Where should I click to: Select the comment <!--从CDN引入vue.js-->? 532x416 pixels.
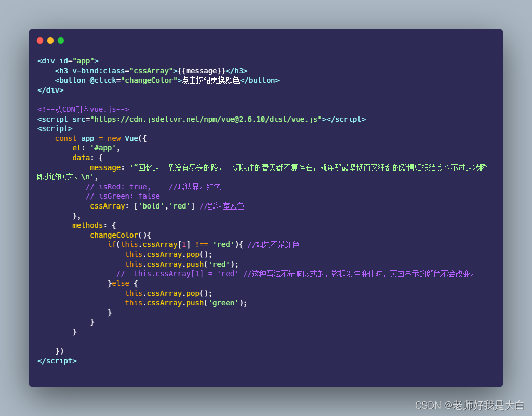point(84,109)
